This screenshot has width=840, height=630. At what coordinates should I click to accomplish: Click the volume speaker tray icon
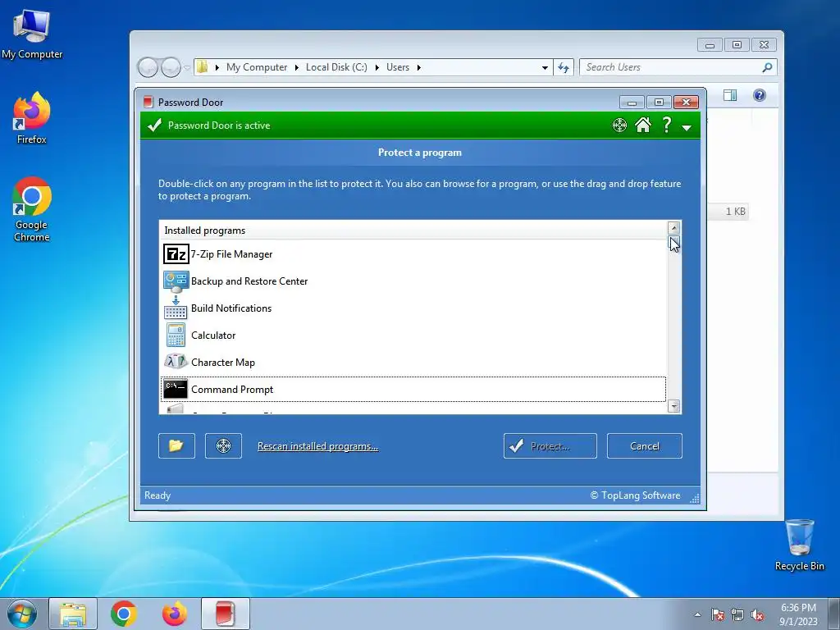pos(757,615)
